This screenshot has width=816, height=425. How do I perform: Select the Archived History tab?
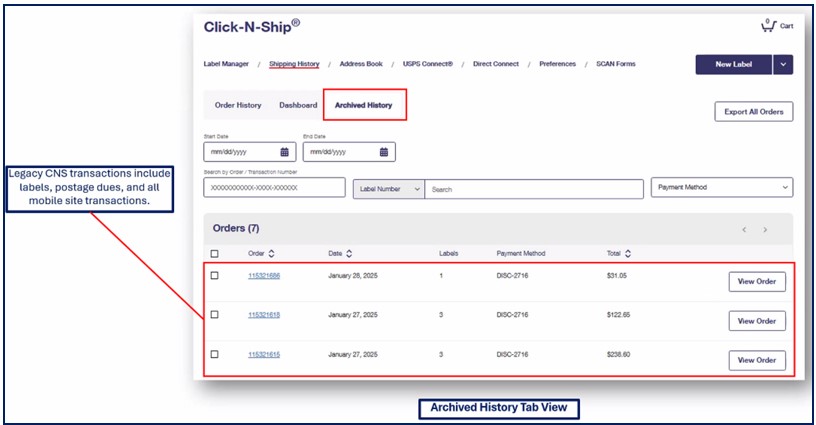(x=364, y=105)
